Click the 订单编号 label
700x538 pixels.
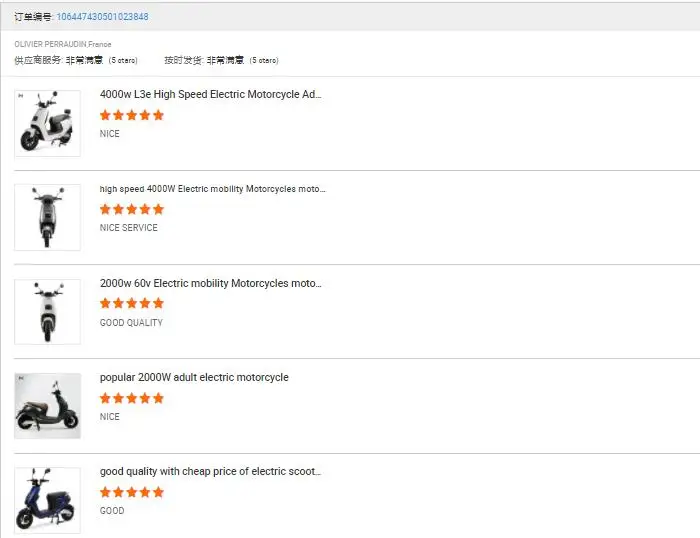(34, 17)
